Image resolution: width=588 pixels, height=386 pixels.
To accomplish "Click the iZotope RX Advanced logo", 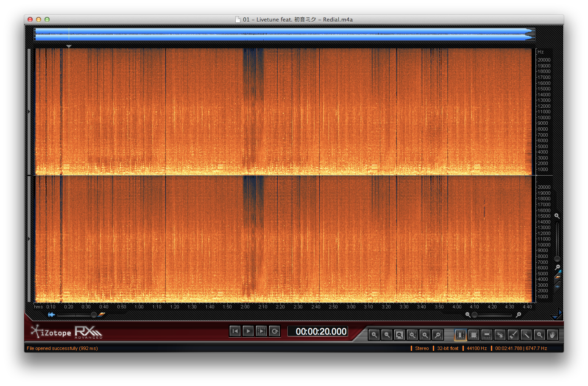I will click(x=67, y=332).
